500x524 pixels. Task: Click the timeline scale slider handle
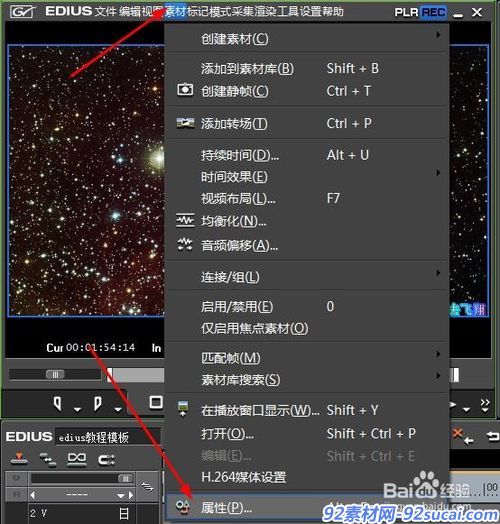pos(126,479)
